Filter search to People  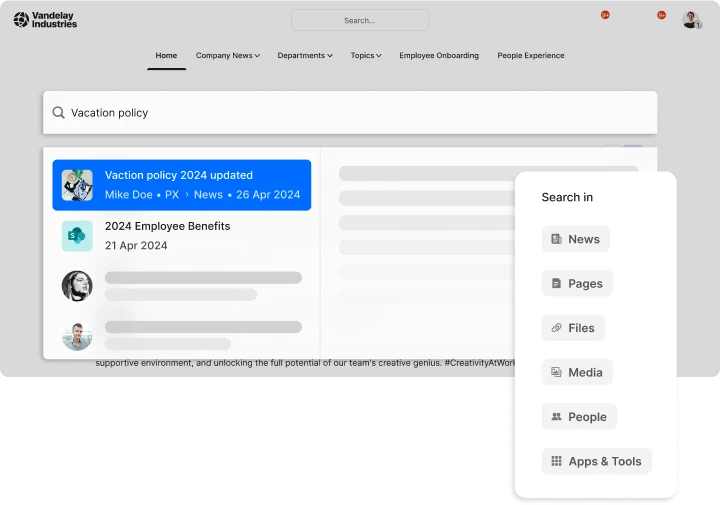pyautogui.click(x=579, y=417)
